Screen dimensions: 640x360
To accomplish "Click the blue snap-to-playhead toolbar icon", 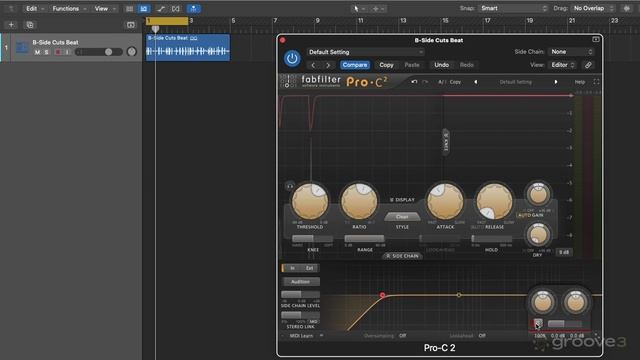I will pyautogui.click(x=193, y=9).
